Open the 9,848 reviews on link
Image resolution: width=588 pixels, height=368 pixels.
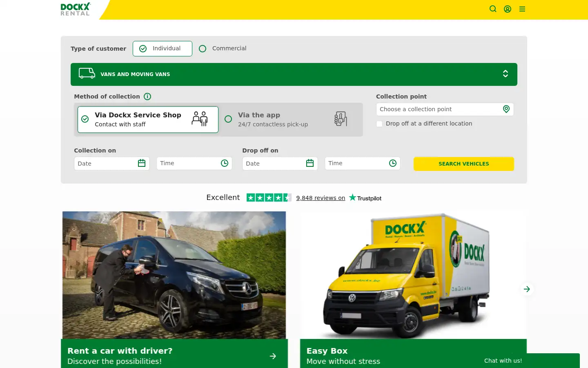pos(321,198)
